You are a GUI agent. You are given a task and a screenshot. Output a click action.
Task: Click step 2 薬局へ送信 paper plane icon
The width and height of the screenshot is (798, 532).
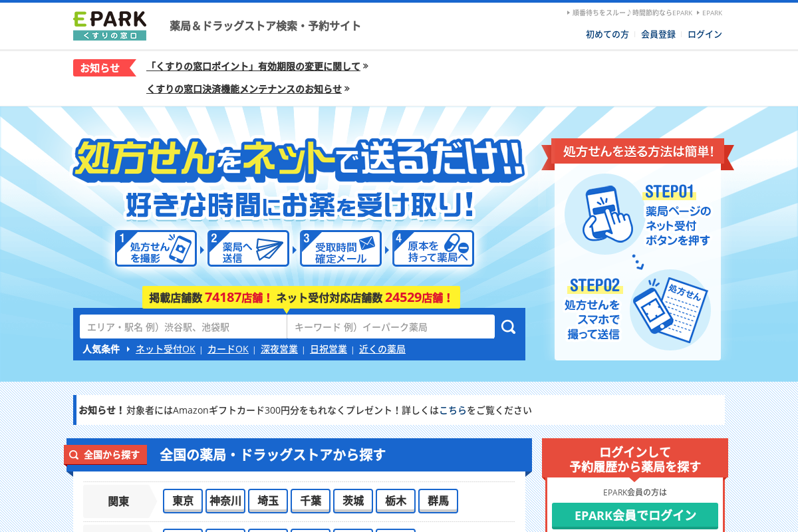point(248,249)
